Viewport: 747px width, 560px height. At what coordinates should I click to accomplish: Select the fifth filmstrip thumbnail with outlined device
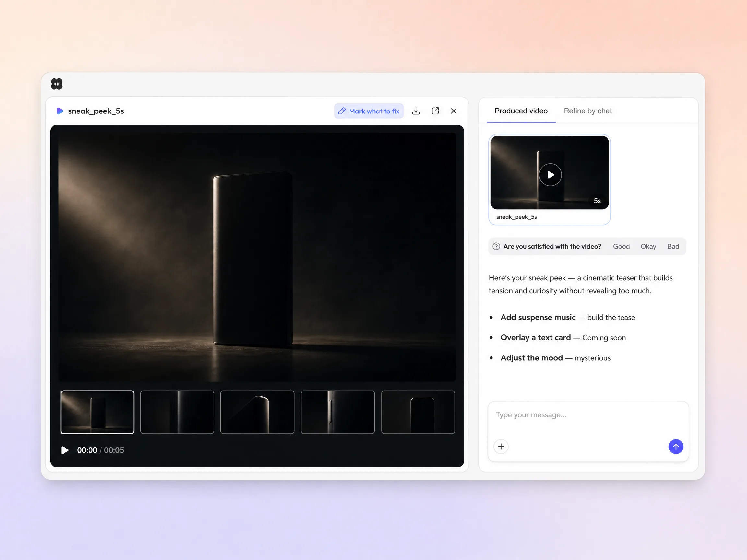click(418, 412)
